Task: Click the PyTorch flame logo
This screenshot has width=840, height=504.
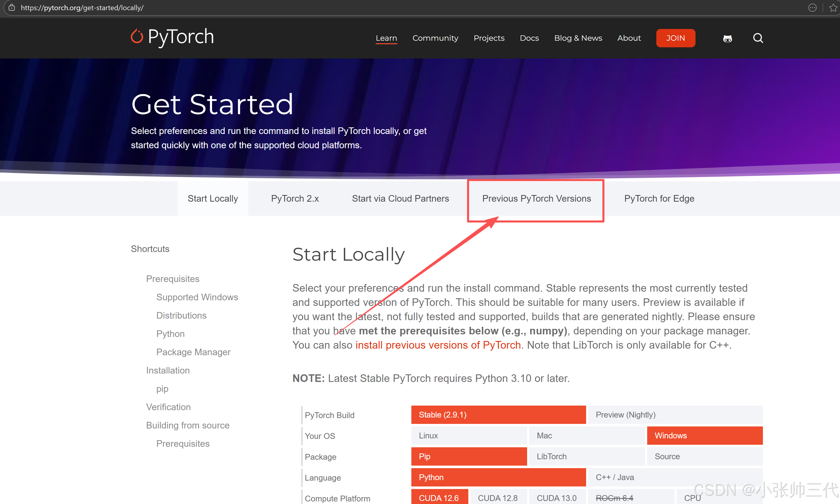Action: [x=137, y=36]
